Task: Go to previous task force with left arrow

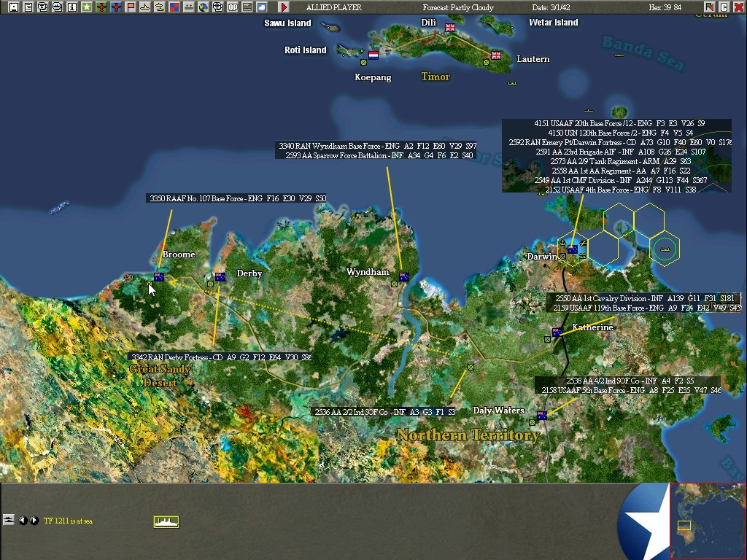Action: click(23, 521)
